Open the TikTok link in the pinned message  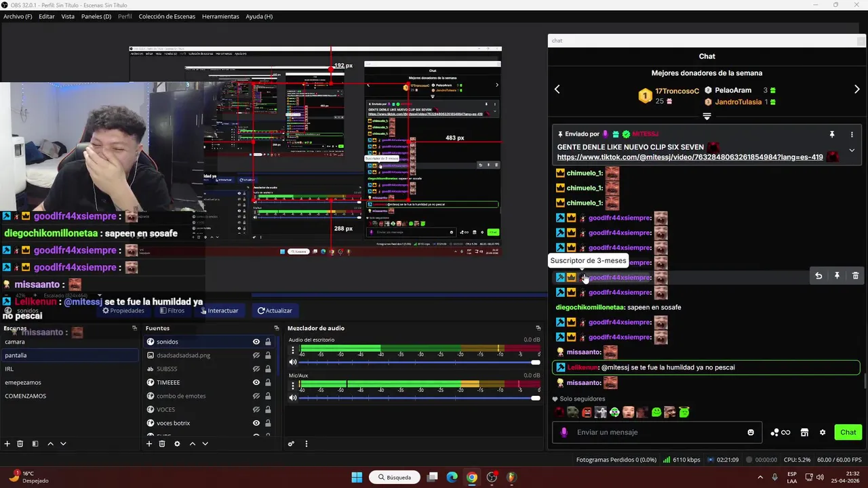pos(690,157)
